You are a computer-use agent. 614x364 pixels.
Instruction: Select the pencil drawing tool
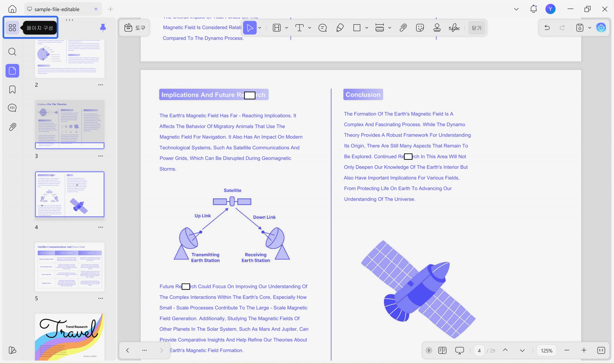(x=340, y=28)
